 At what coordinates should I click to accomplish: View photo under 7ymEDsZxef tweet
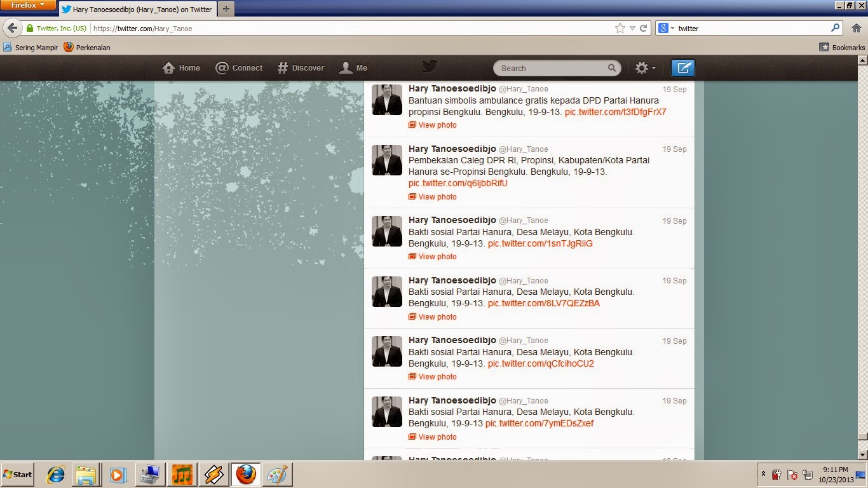point(432,437)
